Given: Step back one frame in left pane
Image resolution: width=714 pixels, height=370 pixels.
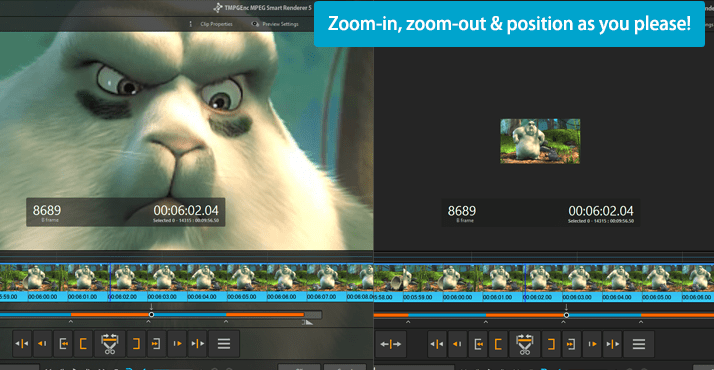Looking at the screenshot, I should pos(42,344).
